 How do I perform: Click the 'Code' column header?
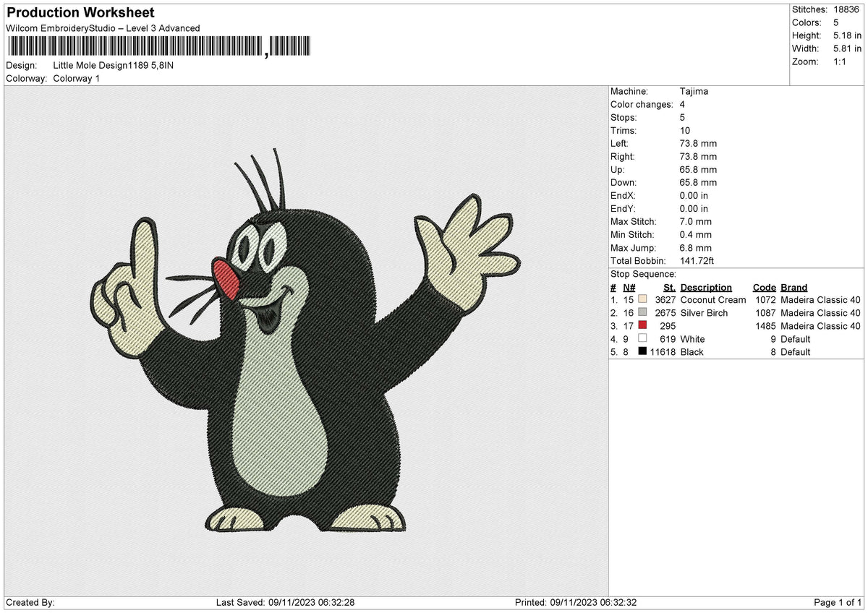click(x=765, y=287)
